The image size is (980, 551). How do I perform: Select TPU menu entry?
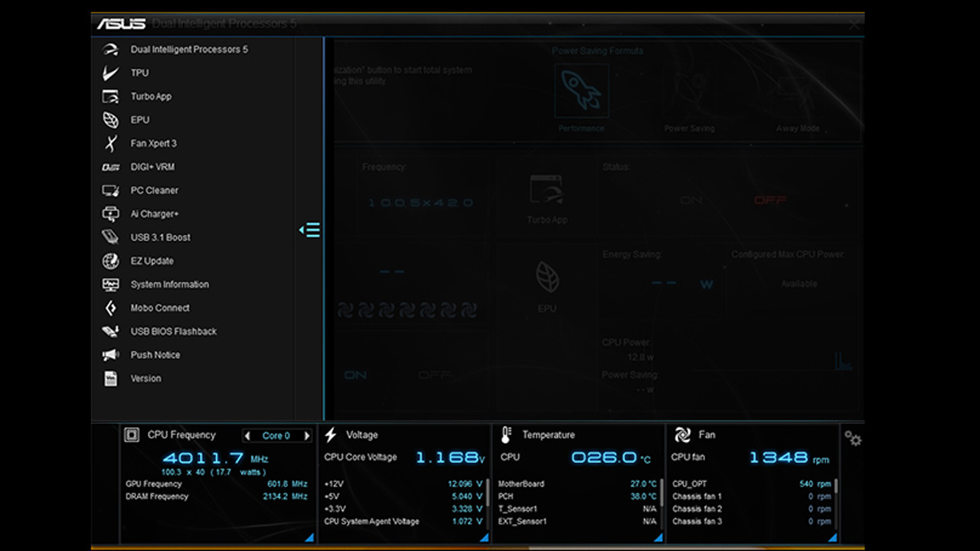click(x=140, y=73)
